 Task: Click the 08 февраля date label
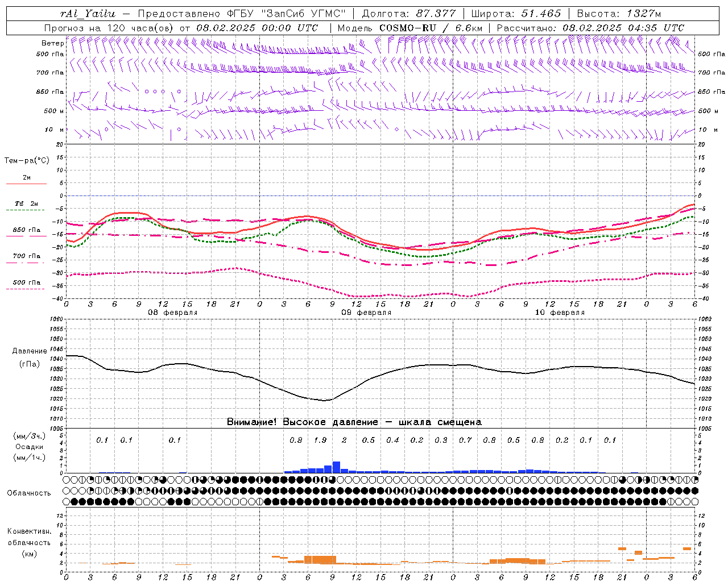click(x=173, y=313)
